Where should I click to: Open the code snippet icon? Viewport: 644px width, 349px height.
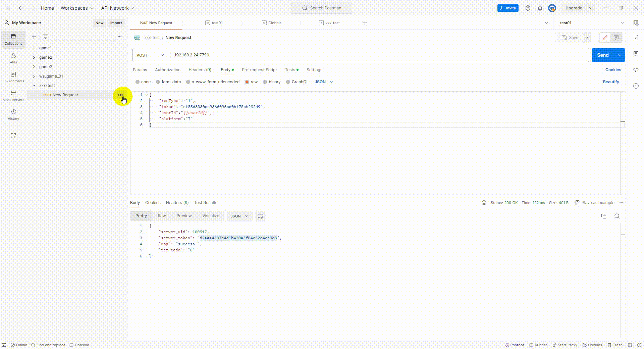pos(636,70)
